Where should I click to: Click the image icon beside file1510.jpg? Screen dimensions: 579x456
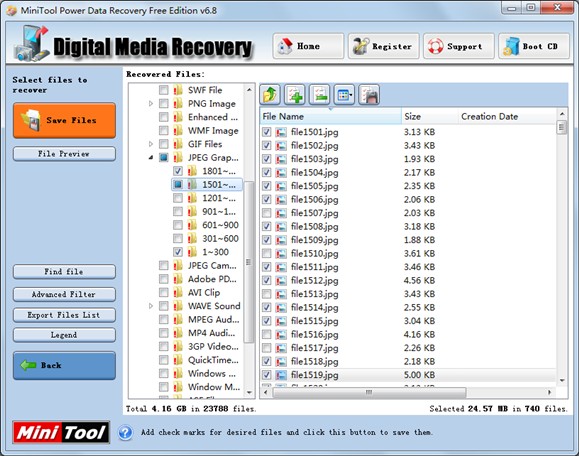tap(281, 254)
